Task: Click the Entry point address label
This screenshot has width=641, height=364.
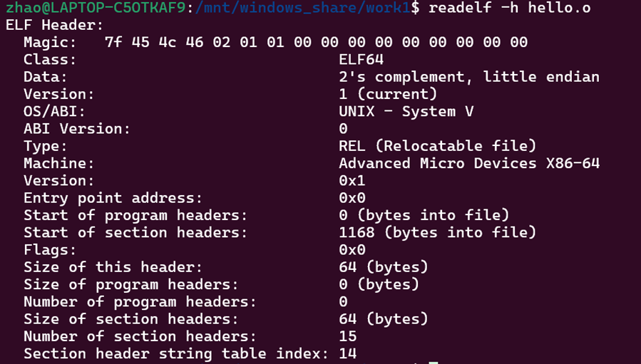Action: [113, 198]
